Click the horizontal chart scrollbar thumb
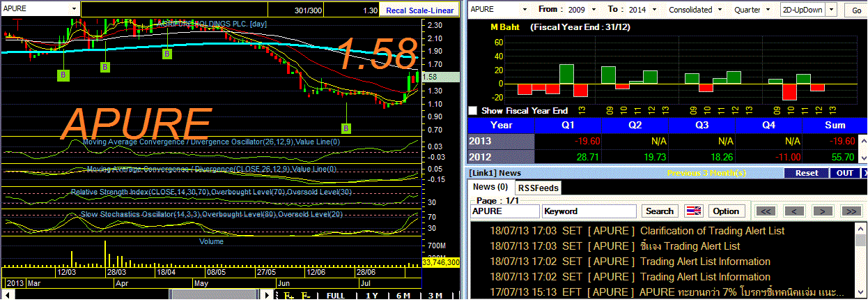This screenshot has width=868, height=302. (x=214, y=295)
